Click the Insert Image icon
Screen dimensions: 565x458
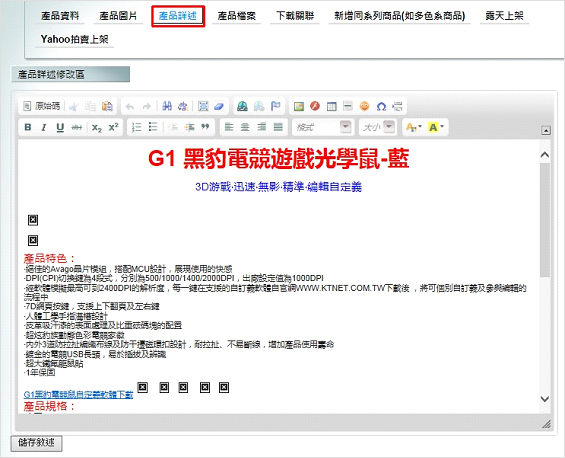299,106
